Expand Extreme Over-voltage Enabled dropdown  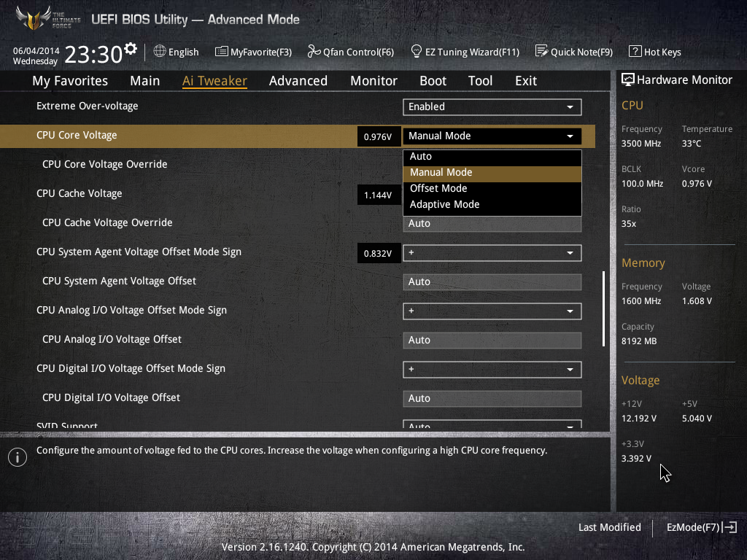(x=492, y=106)
